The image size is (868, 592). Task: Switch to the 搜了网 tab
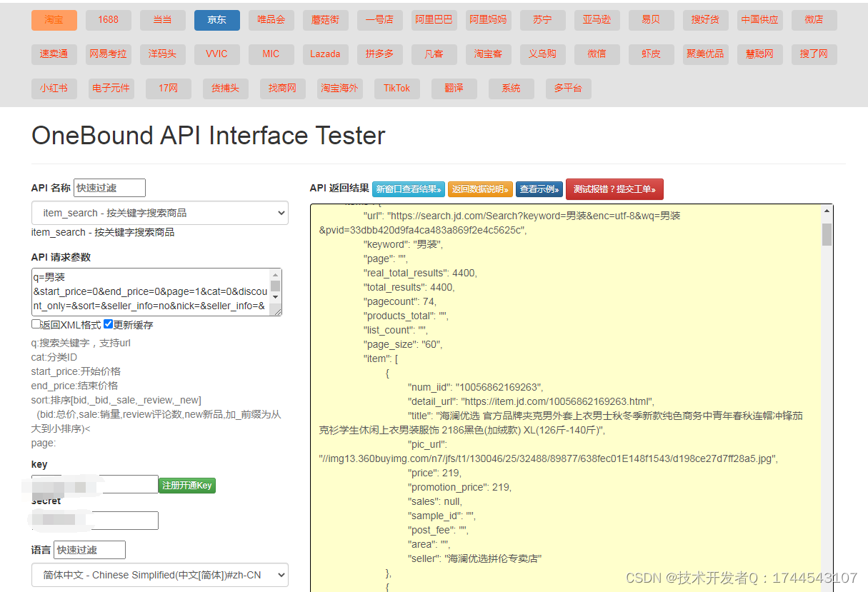tap(814, 54)
